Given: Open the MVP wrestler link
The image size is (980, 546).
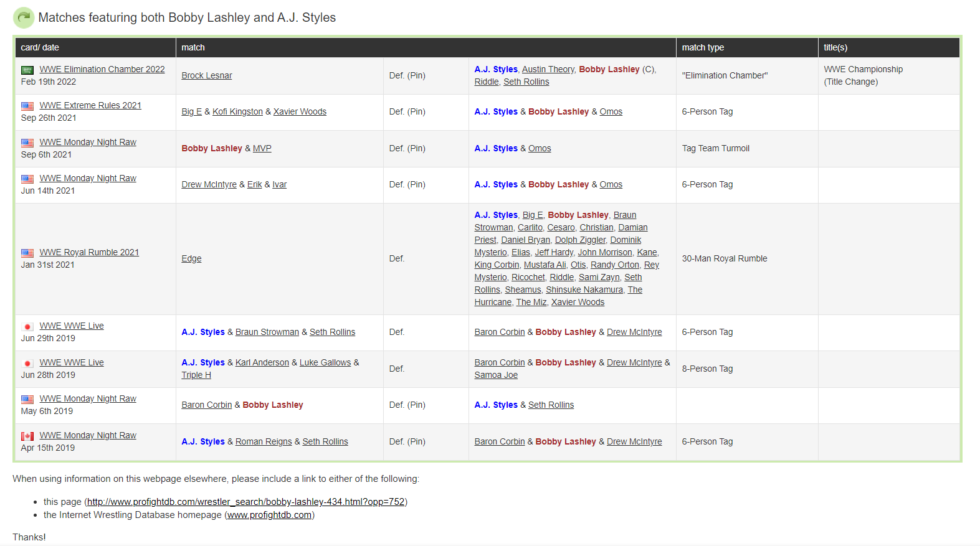Looking at the screenshot, I should (x=262, y=148).
